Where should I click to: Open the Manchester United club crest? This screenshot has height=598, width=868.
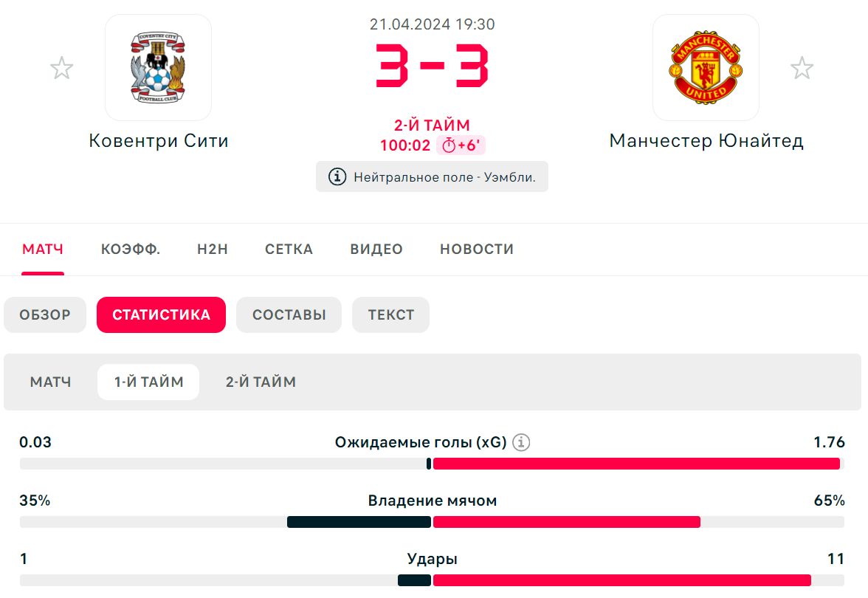(706, 68)
